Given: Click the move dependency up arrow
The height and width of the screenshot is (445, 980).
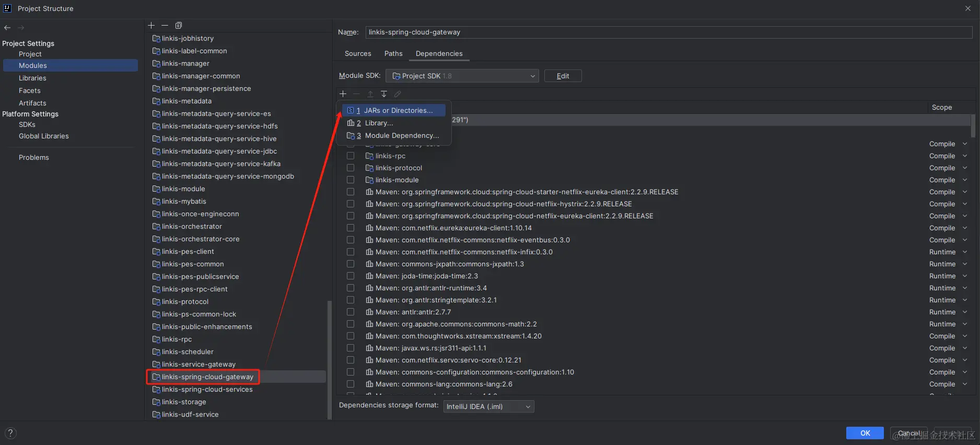Looking at the screenshot, I should (x=370, y=94).
